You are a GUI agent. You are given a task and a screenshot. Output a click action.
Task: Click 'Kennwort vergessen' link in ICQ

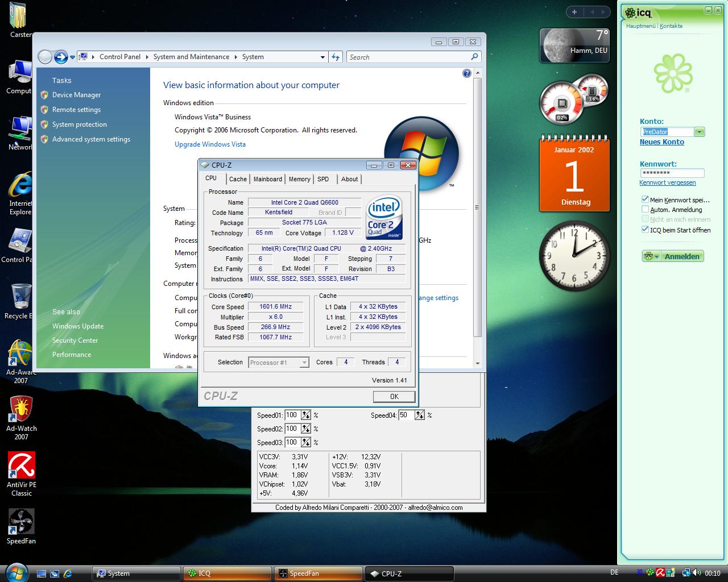click(x=668, y=182)
